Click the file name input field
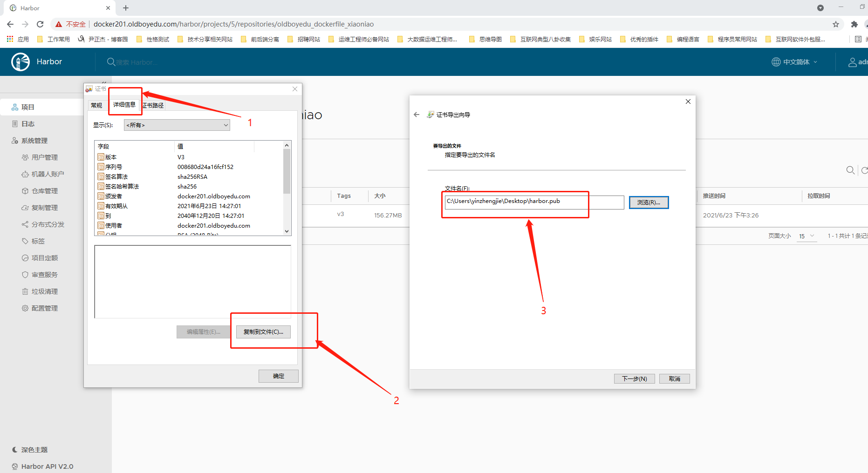 click(533, 202)
